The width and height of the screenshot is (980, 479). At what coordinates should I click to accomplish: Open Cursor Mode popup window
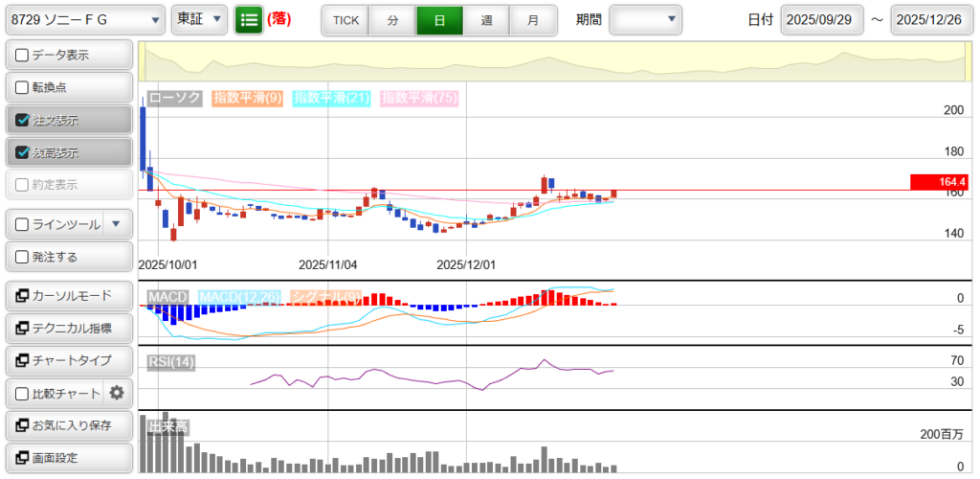68,296
